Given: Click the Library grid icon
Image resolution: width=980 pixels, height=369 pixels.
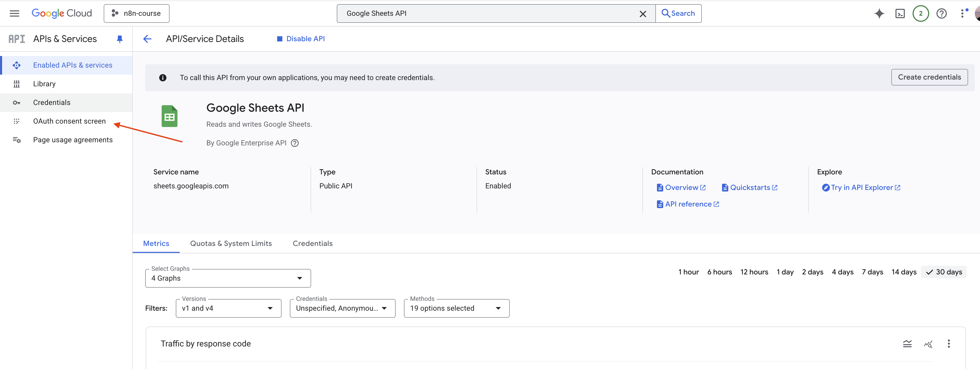Looking at the screenshot, I should (16, 84).
